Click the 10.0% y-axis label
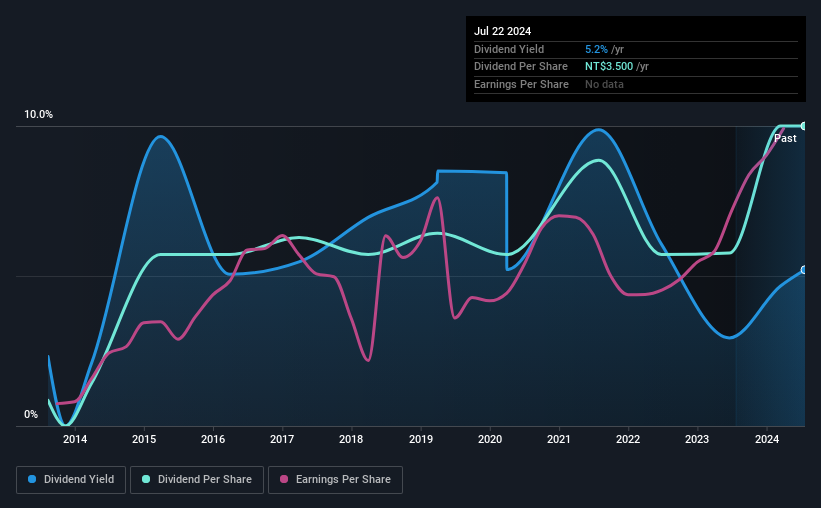 click(x=38, y=114)
